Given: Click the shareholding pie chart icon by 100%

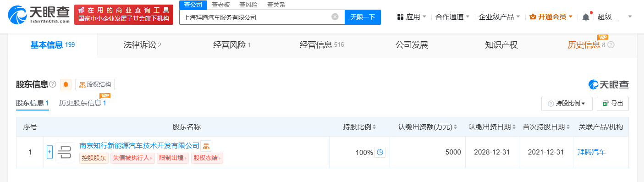Looking at the screenshot, I should (x=380, y=152).
